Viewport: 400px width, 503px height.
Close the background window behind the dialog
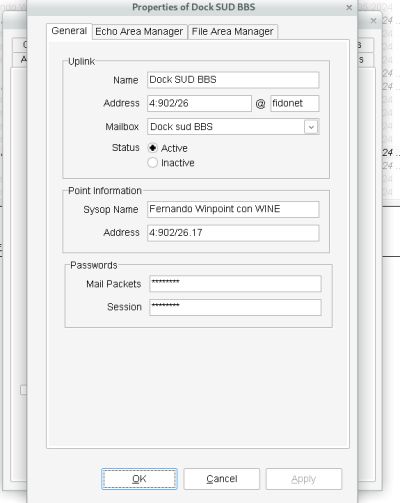(x=374, y=21)
